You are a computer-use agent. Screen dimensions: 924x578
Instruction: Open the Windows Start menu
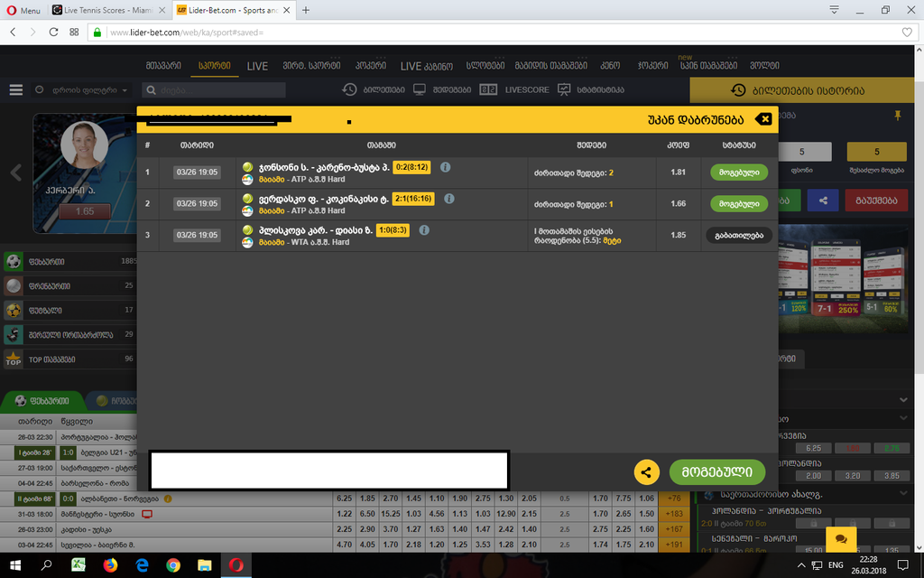coord(14,565)
